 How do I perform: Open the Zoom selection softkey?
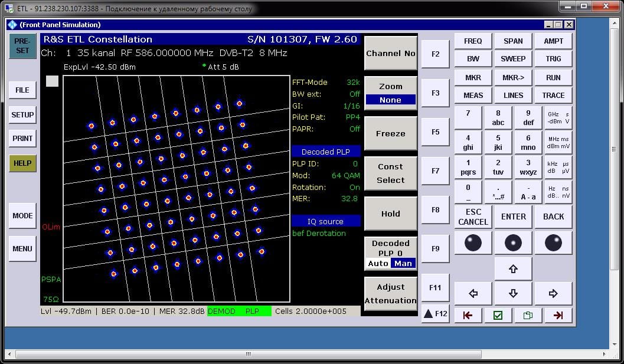tap(390, 93)
